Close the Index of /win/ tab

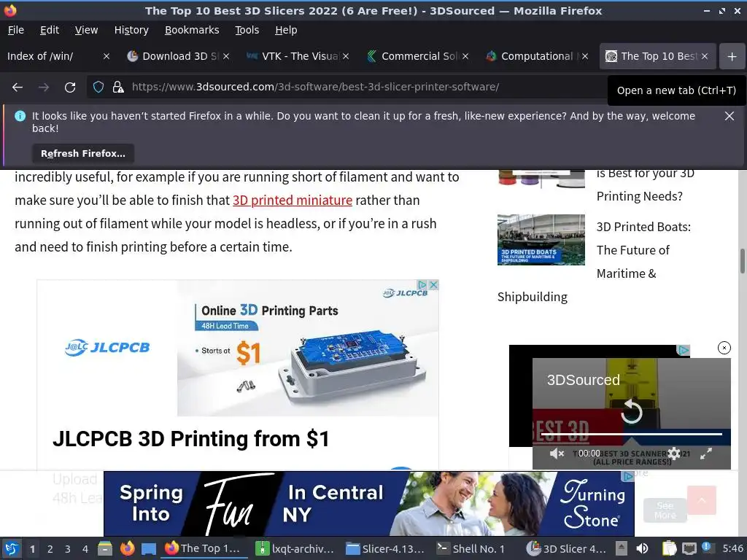107,56
